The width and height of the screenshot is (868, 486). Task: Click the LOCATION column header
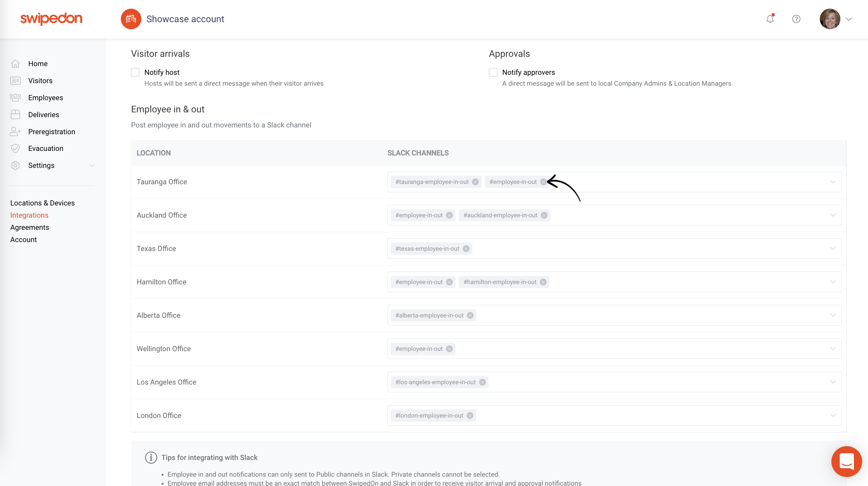pyautogui.click(x=154, y=153)
